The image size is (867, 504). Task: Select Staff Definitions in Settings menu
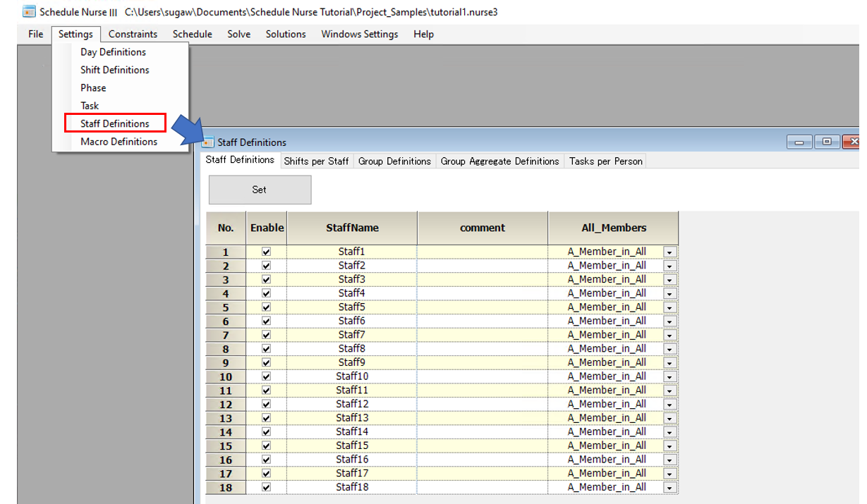(x=115, y=123)
